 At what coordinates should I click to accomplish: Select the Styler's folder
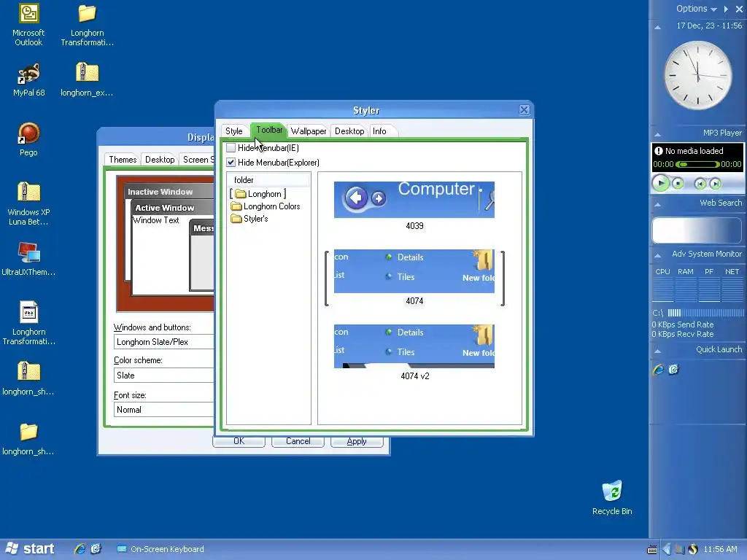point(249,219)
